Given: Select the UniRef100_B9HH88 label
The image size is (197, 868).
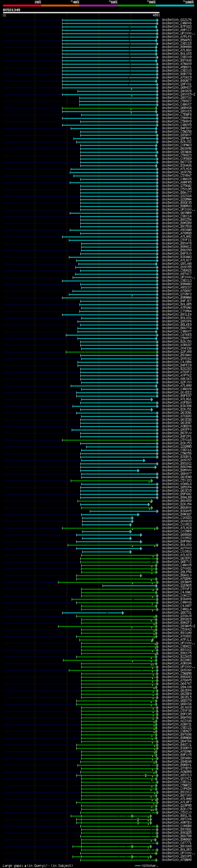Looking at the screenshot, I should (177, 47).
